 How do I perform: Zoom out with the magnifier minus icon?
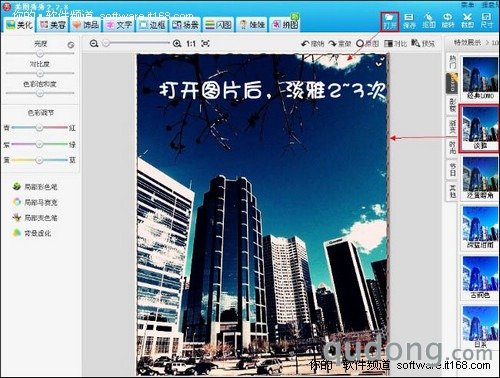pos(94,43)
